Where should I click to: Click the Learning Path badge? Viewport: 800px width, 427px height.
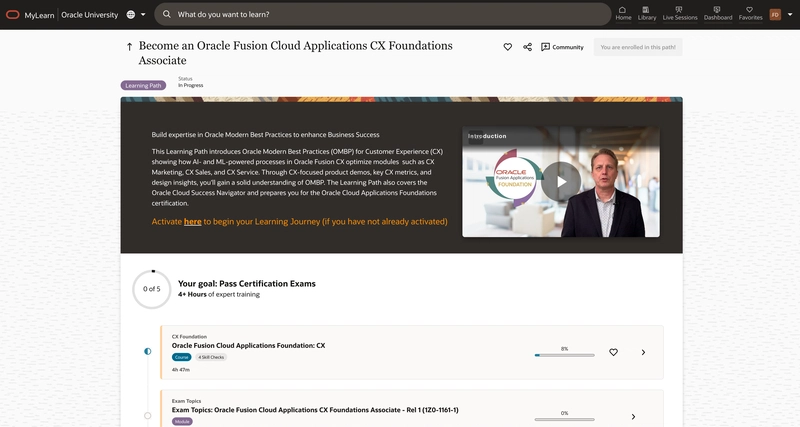[x=143, y=86]
